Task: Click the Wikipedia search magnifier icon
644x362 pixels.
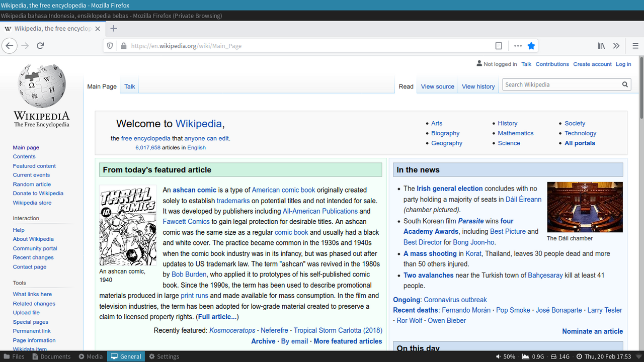Action: [625, 84]
